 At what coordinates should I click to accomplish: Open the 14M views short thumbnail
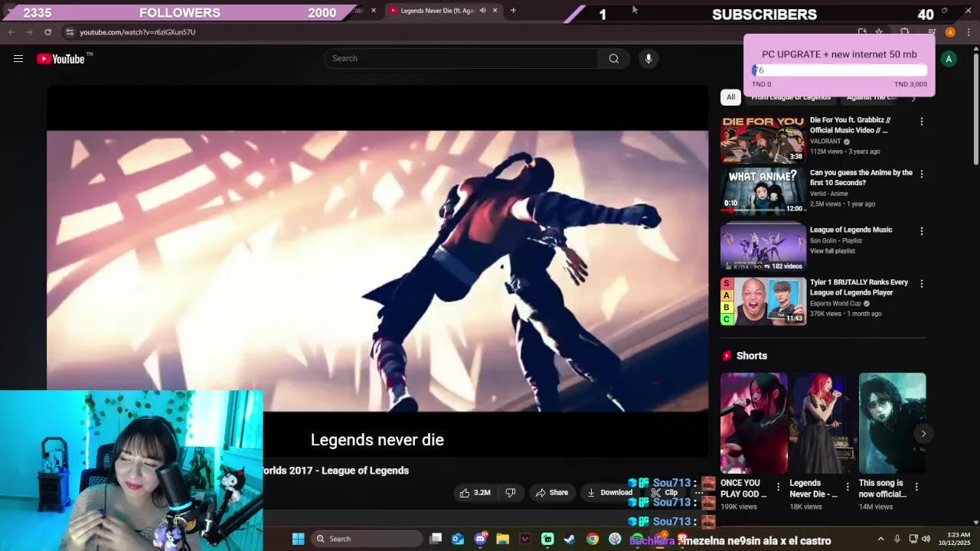tap(892, 423)
